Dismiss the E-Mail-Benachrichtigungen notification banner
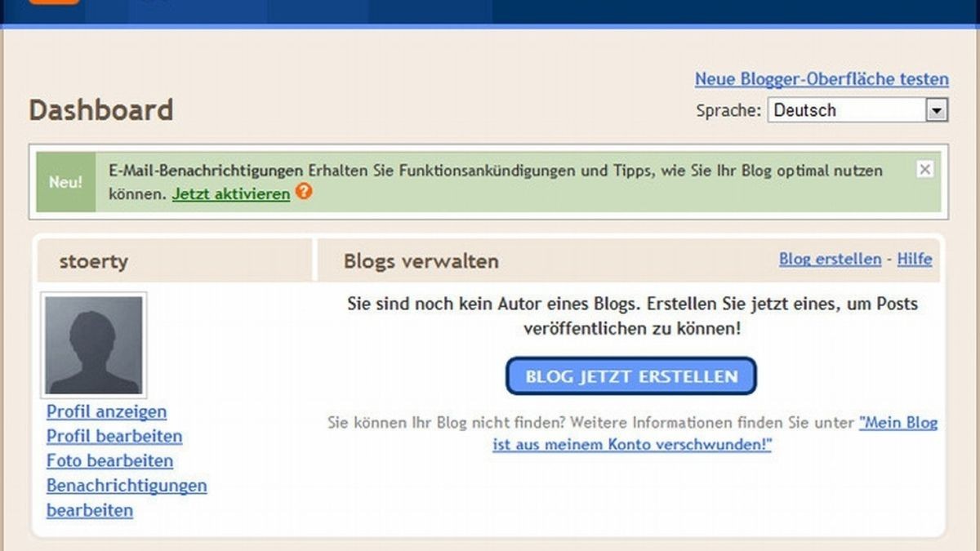The width and height of the screenshot is (980, 551). click(924, 169)
